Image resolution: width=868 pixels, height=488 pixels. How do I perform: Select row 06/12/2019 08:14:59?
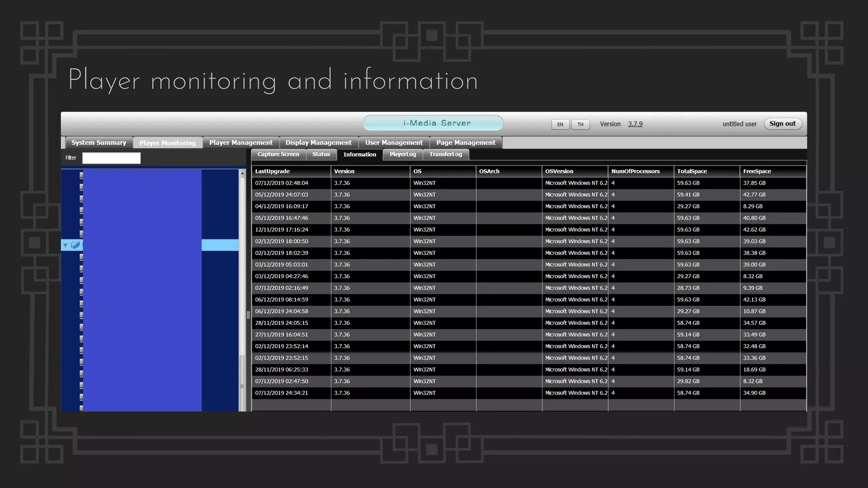529,299
